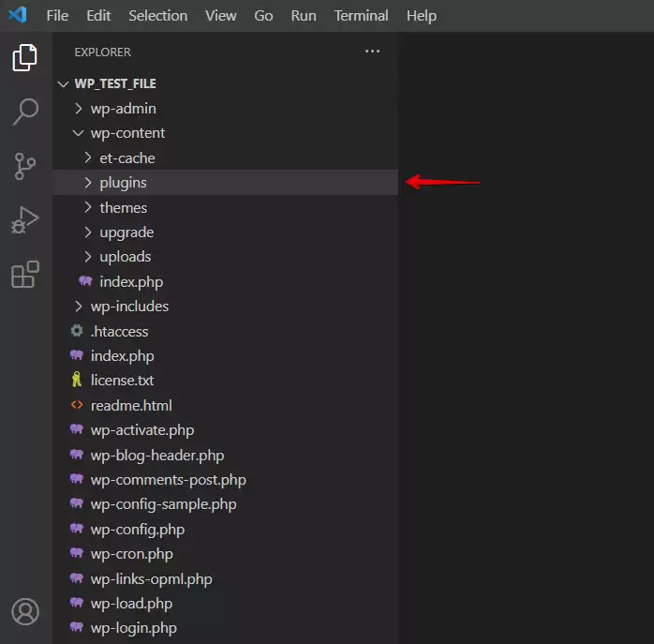
Task: Open the File menu
Action: point(57,16)
